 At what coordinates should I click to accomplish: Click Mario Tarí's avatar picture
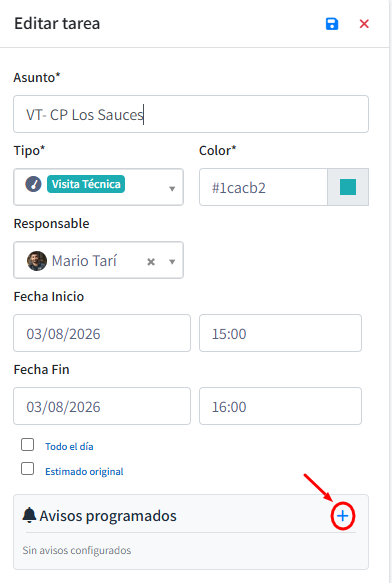pos(37,261)
